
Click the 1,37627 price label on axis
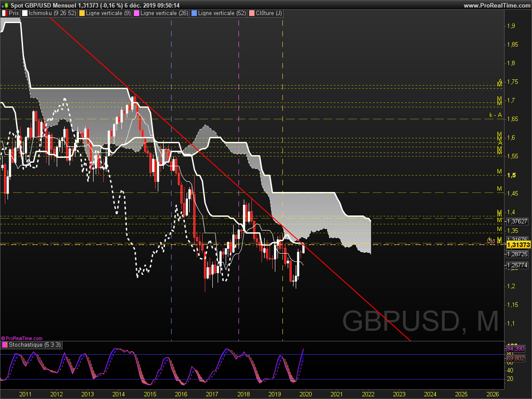pos(517,221)
